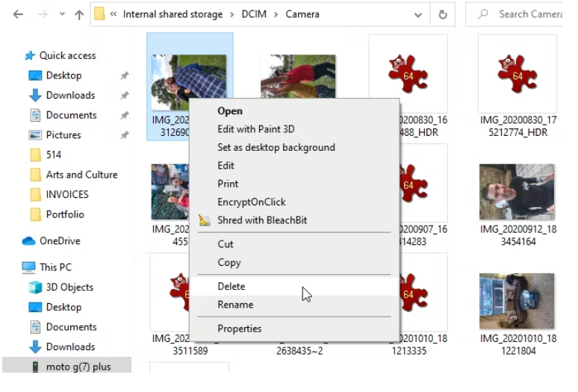Select 3D Objects in navigation pane
578x392 pixels.
69,287
